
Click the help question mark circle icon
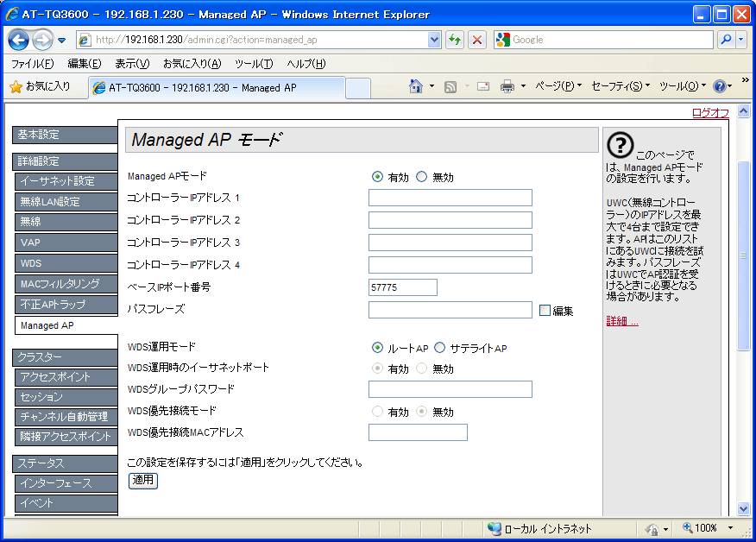620,146
